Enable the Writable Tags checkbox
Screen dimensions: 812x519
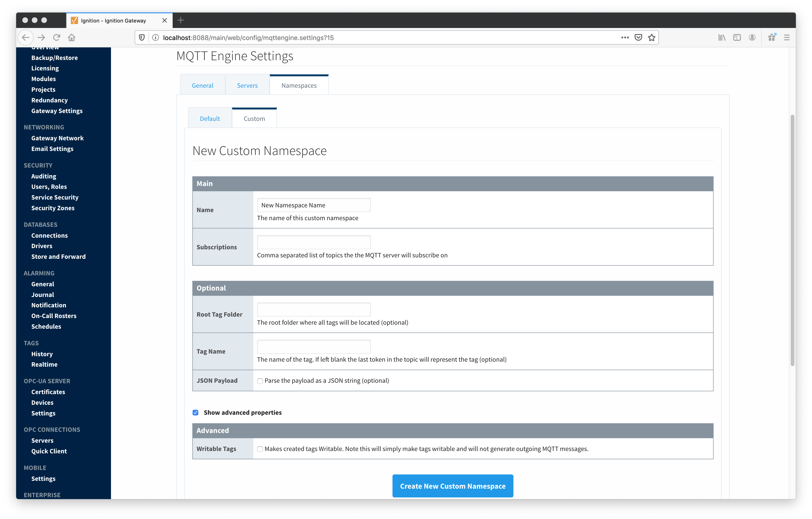[260, 449]
